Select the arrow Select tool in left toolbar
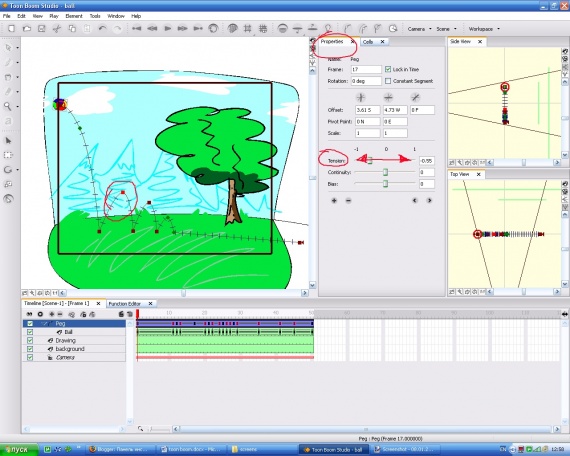Viewport: 570px width, 456px height. [x=8, y=48]
